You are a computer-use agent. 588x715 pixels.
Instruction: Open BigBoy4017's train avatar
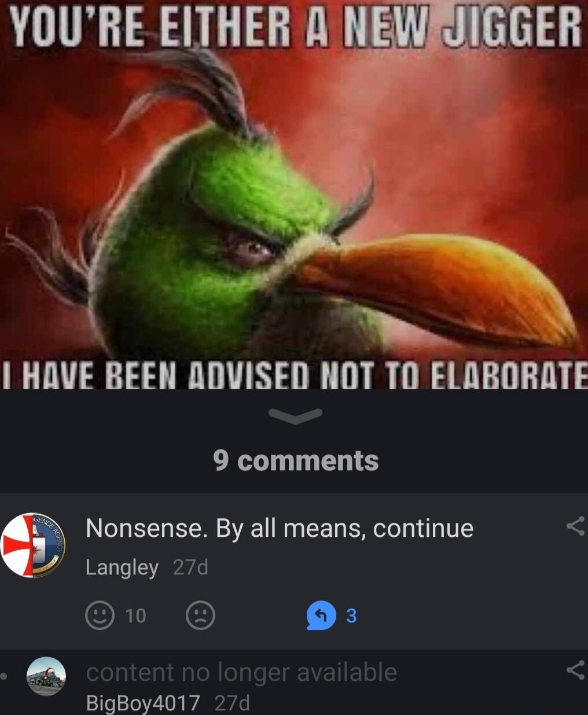point(46,676)
